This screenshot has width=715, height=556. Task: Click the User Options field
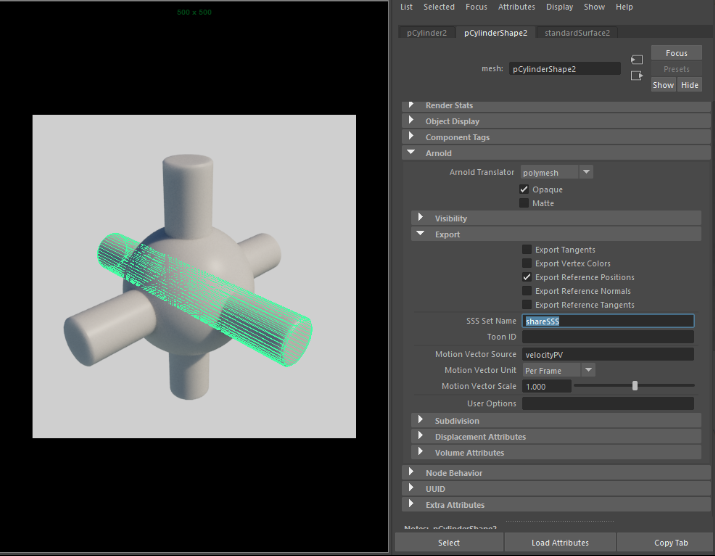608,403
